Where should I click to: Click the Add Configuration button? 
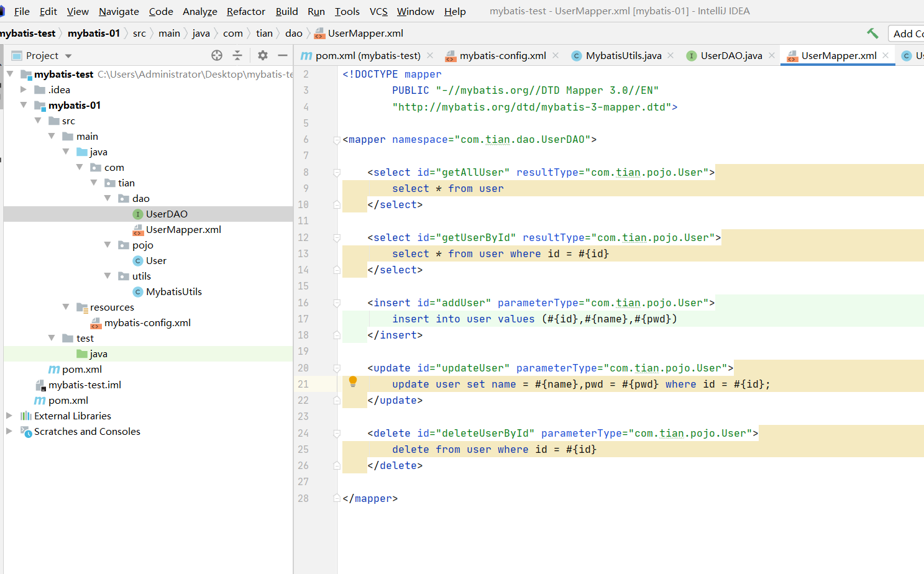tap(907, 34)
